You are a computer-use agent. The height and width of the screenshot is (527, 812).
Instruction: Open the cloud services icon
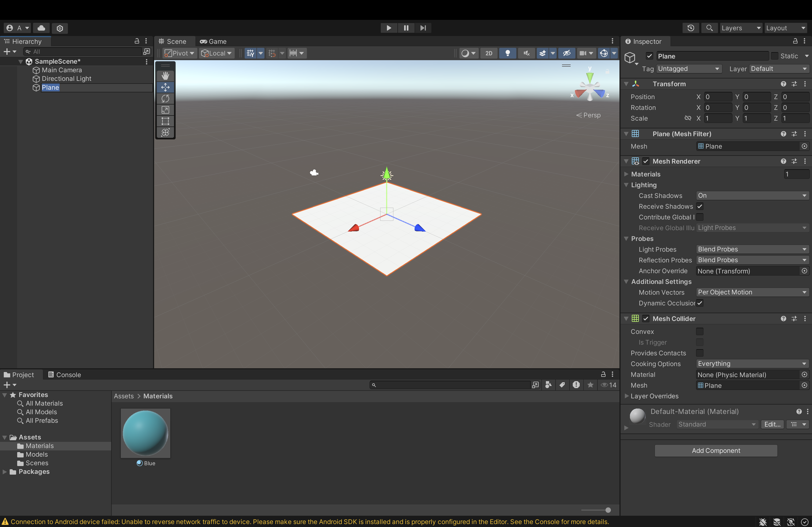pos(42,28)
